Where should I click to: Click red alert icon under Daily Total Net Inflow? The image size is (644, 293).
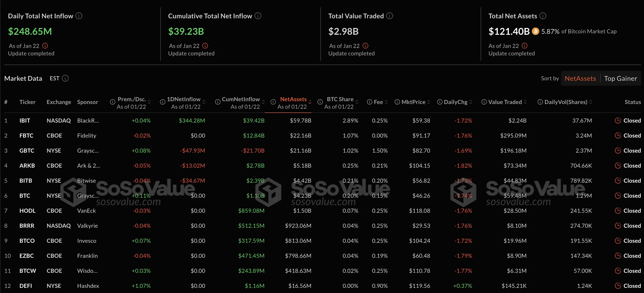click(45, 46)
